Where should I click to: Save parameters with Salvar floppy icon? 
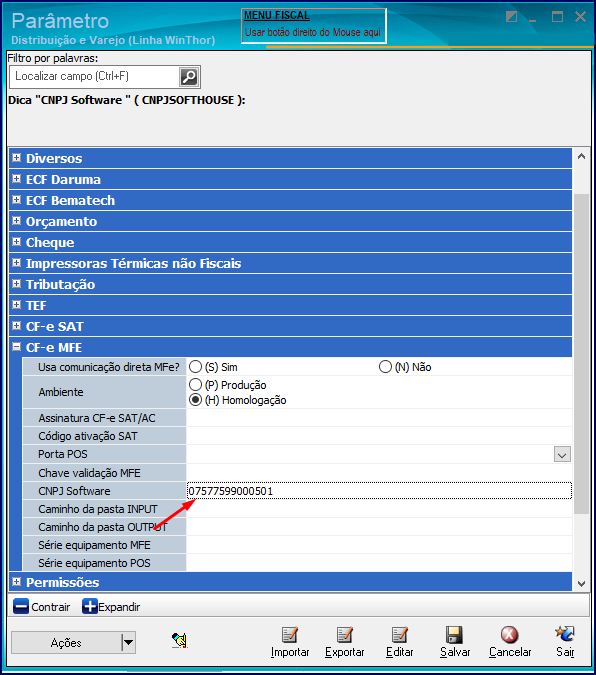tap(454, 635)
